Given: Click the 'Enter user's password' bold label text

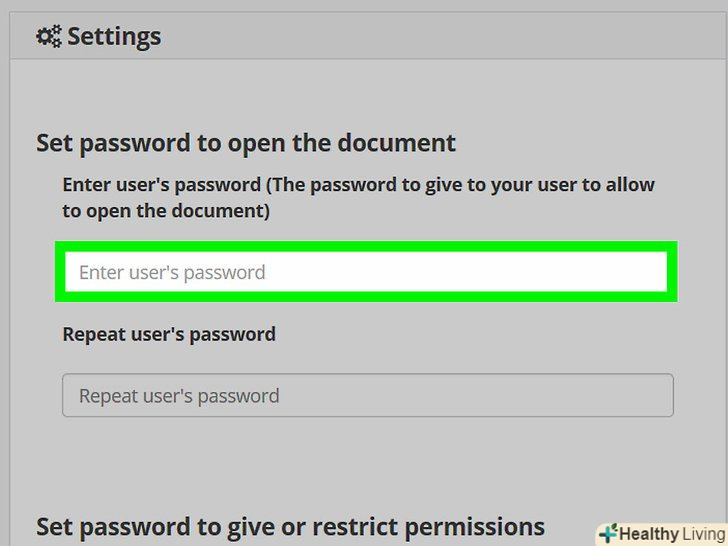Looking at the screenshot, I should pos(162,186).
